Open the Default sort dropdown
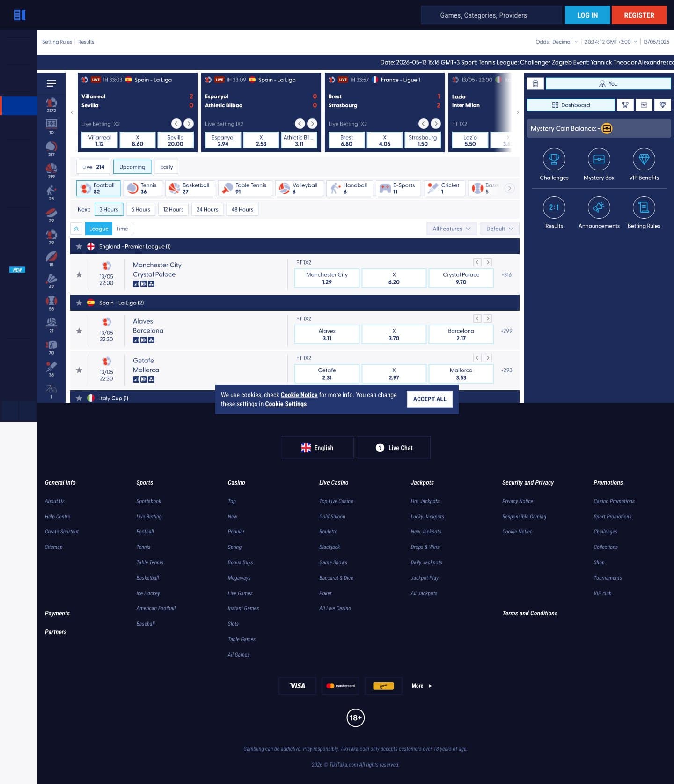The width and height of the screenshot is (674, 784). [500, 229]
